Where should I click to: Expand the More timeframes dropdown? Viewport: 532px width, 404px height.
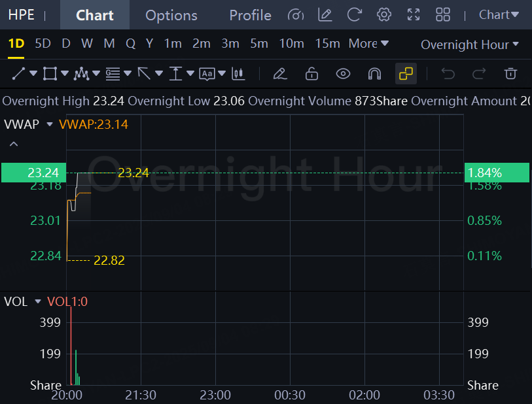click(368, 44)
